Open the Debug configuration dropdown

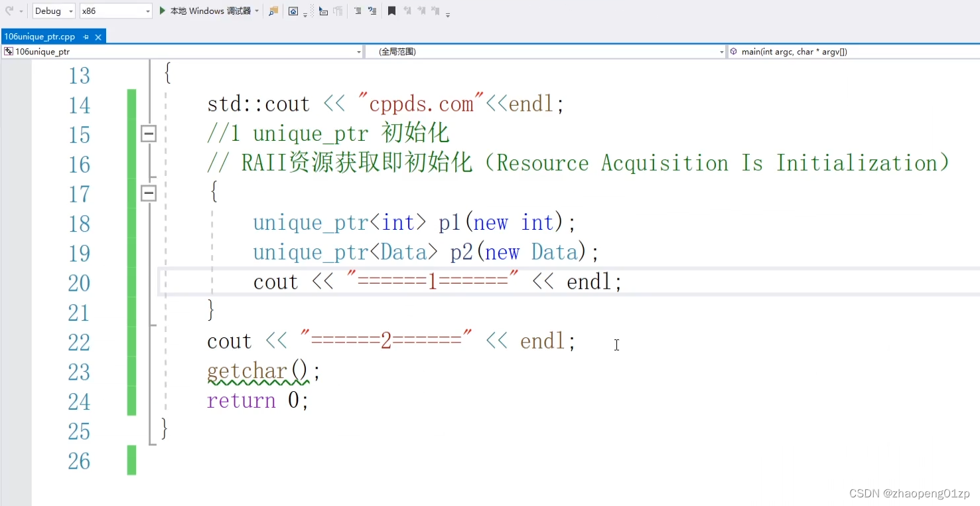[54, 11]
